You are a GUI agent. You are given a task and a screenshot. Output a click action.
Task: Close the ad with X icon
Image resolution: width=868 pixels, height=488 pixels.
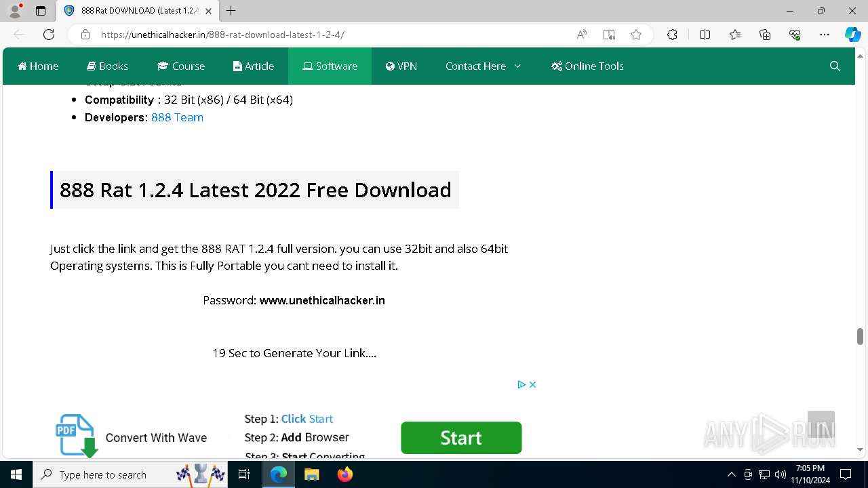tap(533, 384)
